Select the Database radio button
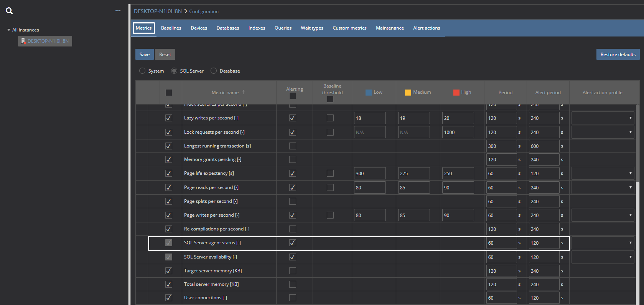 pos(214,71)
